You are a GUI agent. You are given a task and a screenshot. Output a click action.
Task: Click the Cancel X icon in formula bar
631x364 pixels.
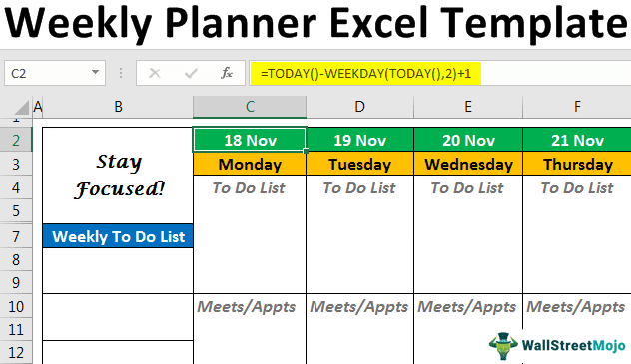155,73
